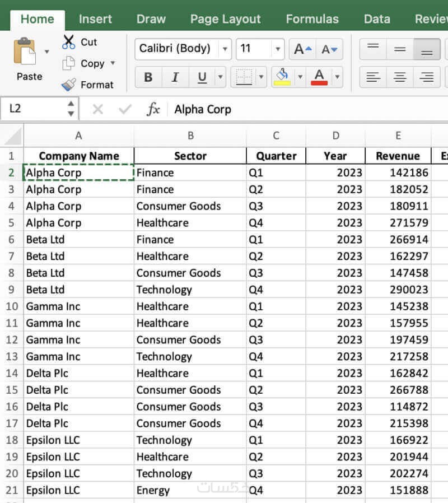Switch to the Insert tab
Viewport: 448px width, 503px height.
(x=95, y=19)
